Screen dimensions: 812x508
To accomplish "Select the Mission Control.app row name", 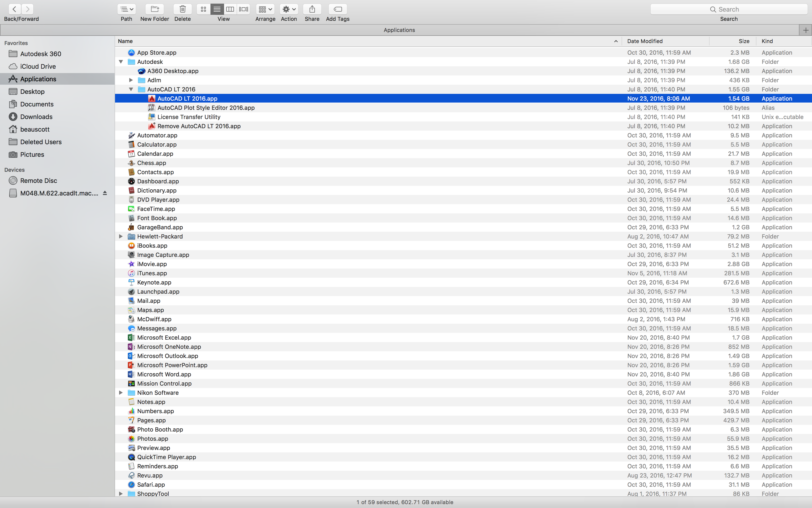I will pyautogui.click(x=164, y=383).
